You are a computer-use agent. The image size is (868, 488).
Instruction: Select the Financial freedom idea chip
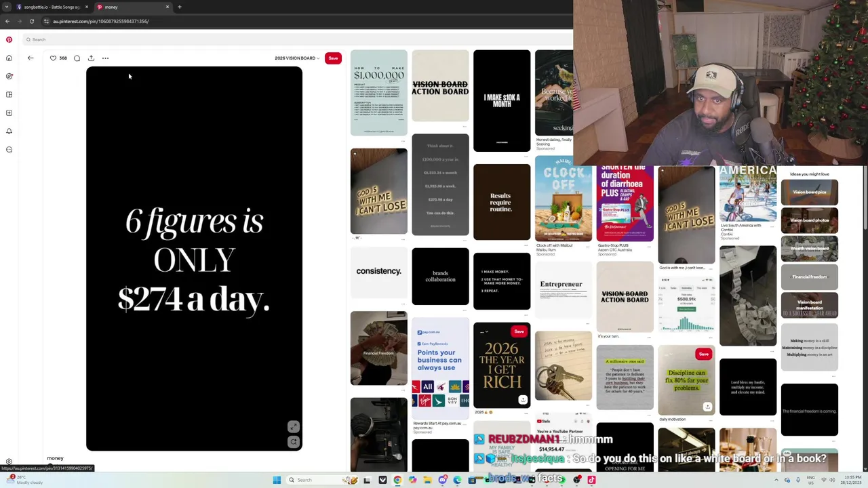(x=810, y=277)
